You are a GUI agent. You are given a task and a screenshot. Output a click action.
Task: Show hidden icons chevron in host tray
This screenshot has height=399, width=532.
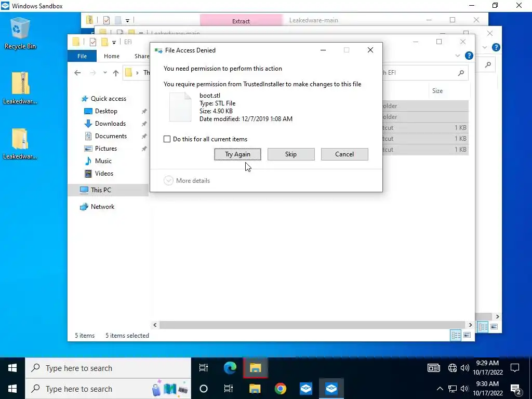click(x=440, y=389)
